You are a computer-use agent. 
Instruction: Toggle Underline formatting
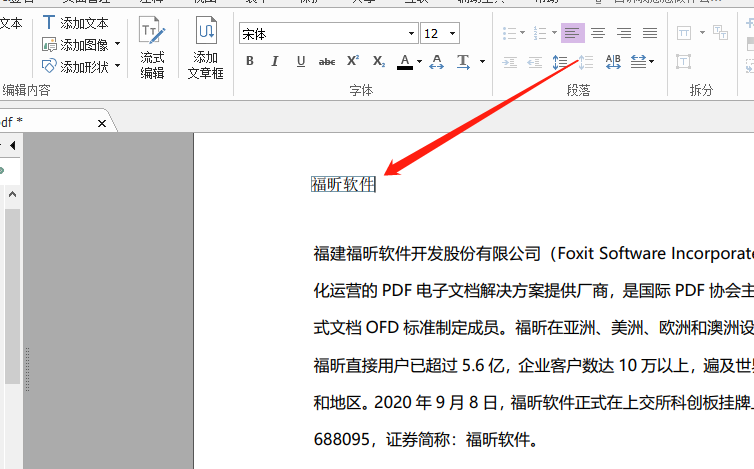point(301,61)
